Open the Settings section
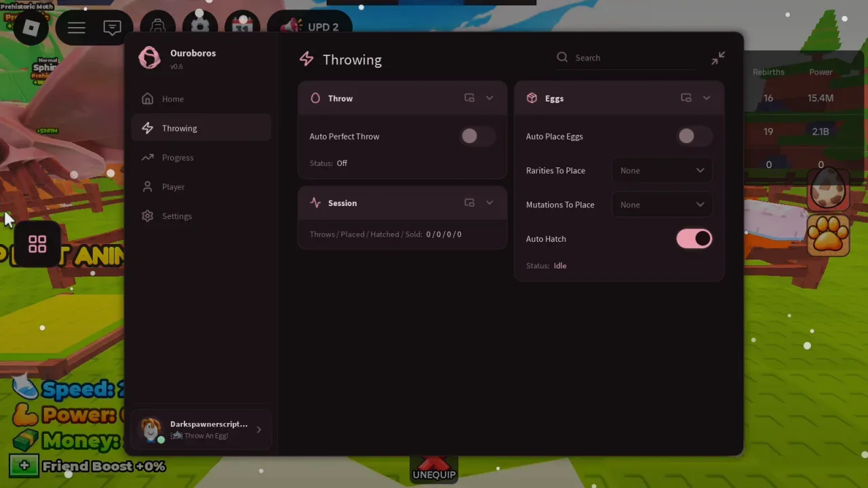The image size is (868, 488). click(201, 216)
